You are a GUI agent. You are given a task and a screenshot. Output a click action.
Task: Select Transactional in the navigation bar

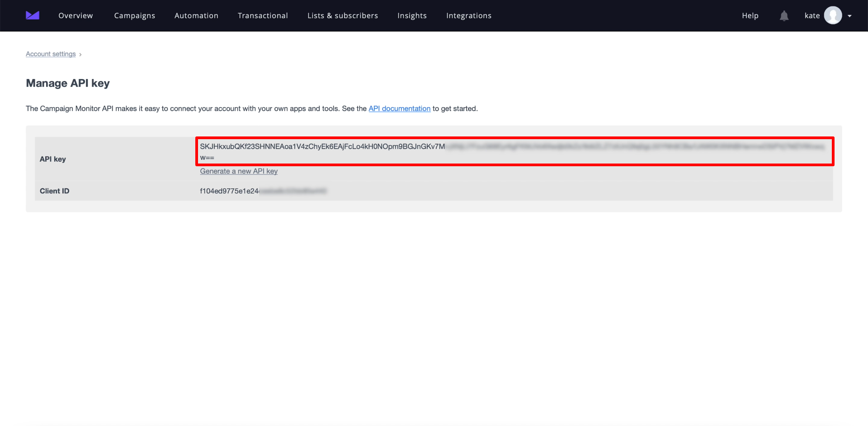tap(263, 15)
